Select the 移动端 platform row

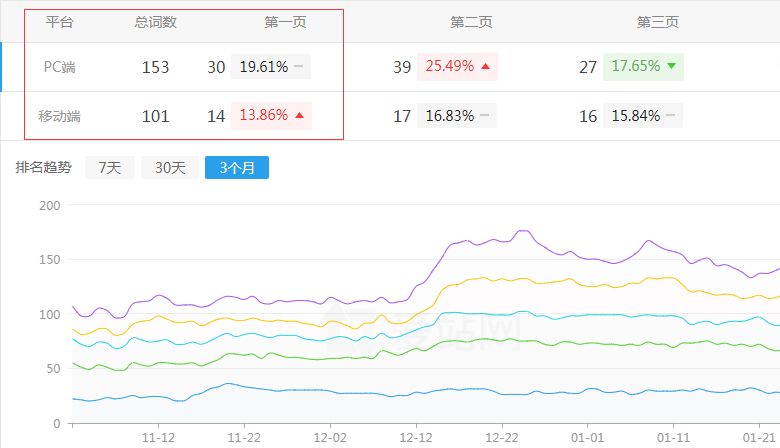point(60,116)
